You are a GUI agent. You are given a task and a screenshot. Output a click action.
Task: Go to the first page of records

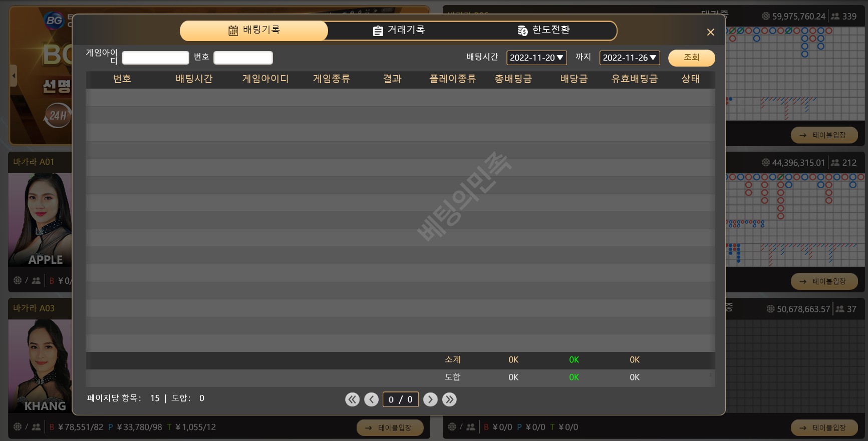click(x=352, y=399)
